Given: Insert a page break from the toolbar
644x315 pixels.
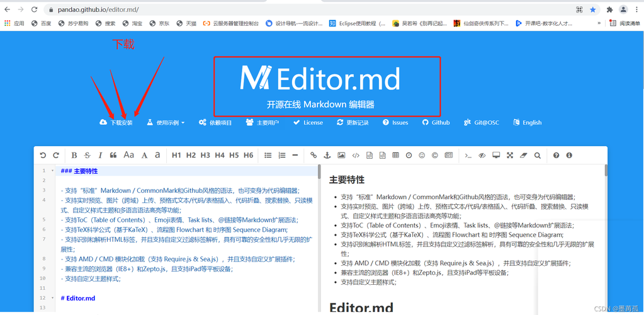Looking at the screenshot, I should (x=448, y=156).
